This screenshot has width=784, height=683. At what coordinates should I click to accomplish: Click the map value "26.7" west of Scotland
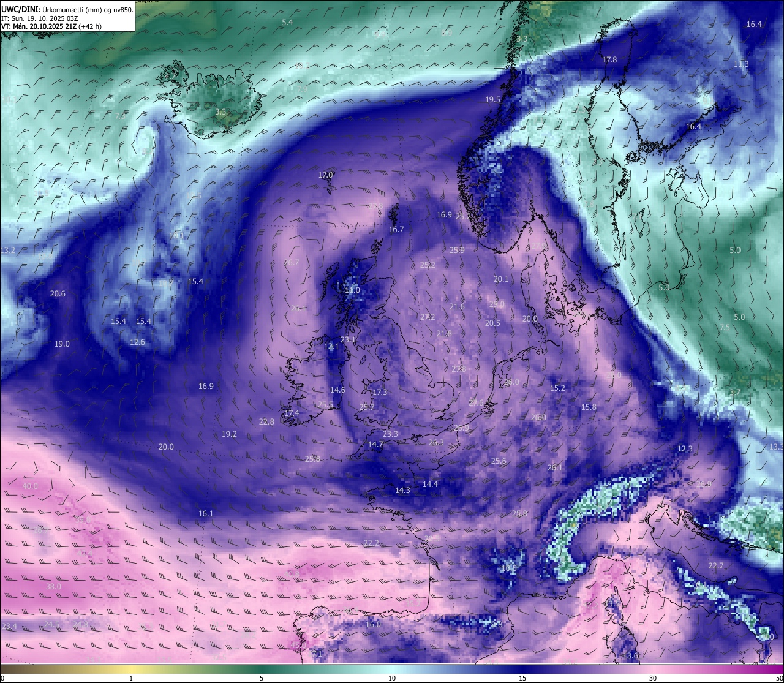[292, 263]
